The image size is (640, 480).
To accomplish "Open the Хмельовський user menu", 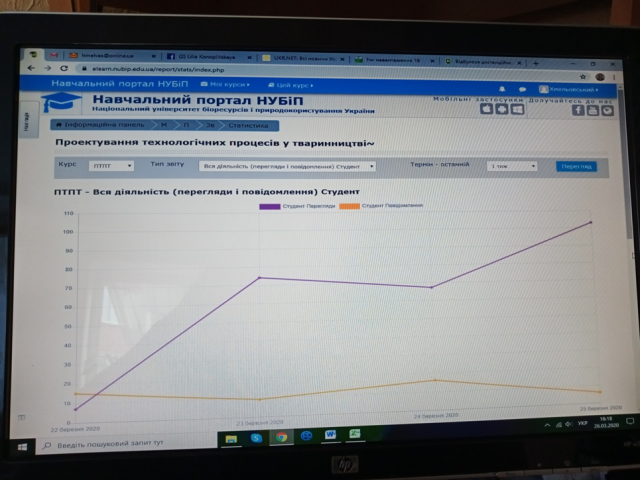I will pyautogui.click(x=569, y=89).
